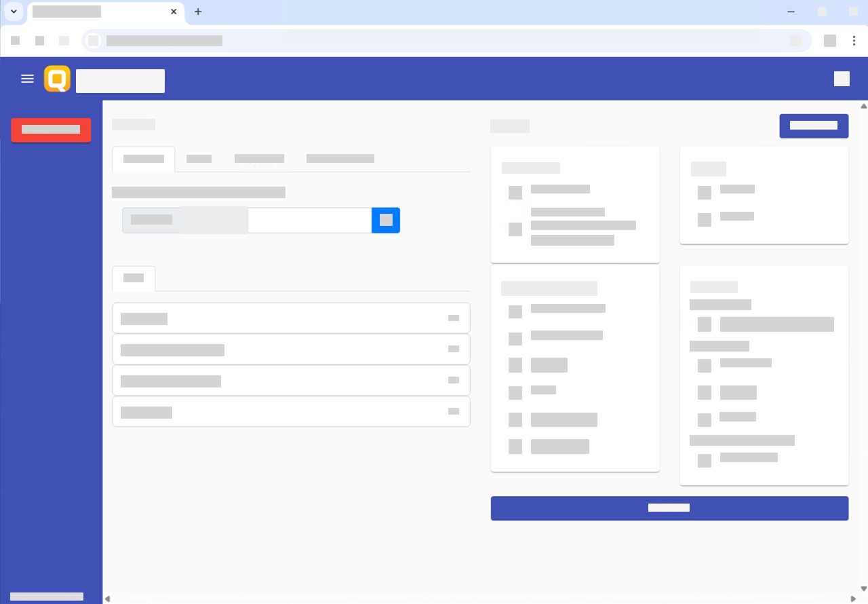Viewport: 868px width, 604px height.
Task: Open the hamburger navigation menu
Action: [27, 79]
